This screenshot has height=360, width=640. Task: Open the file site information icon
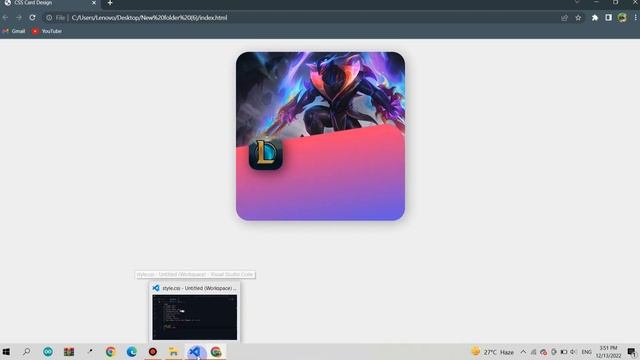[49, 18]
